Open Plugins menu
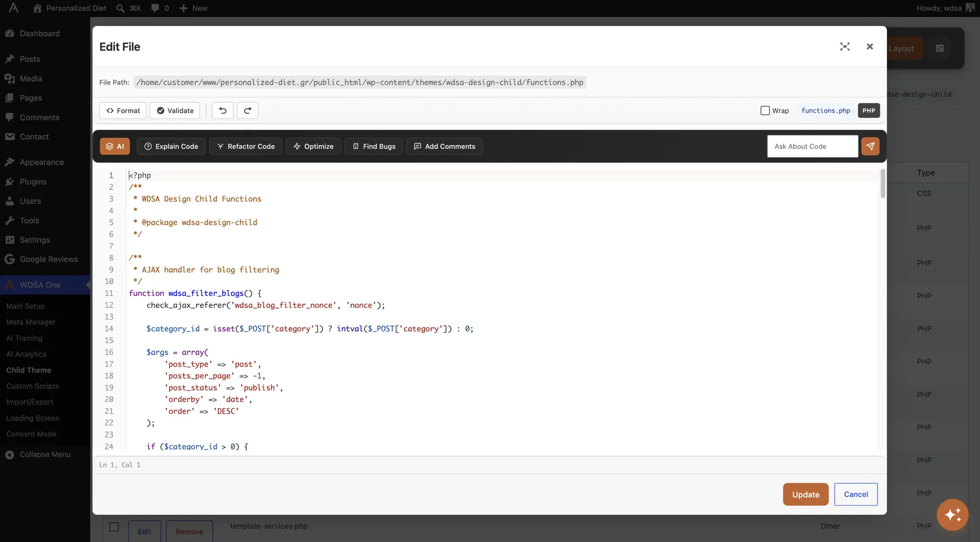The height and width of the screenshot is (542, 980). 33,182
